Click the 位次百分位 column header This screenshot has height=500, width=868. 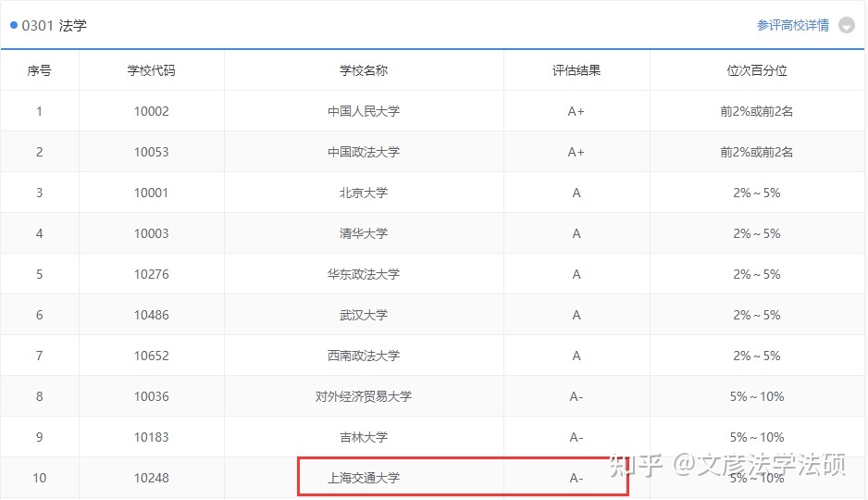point(757,70)
